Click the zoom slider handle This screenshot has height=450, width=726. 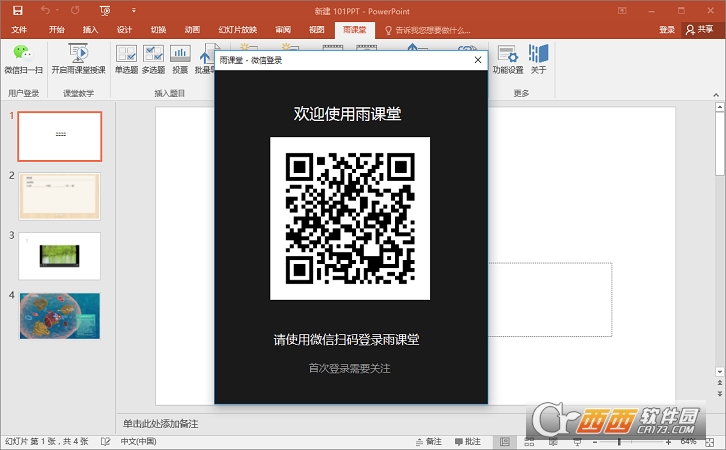(619, 442)
